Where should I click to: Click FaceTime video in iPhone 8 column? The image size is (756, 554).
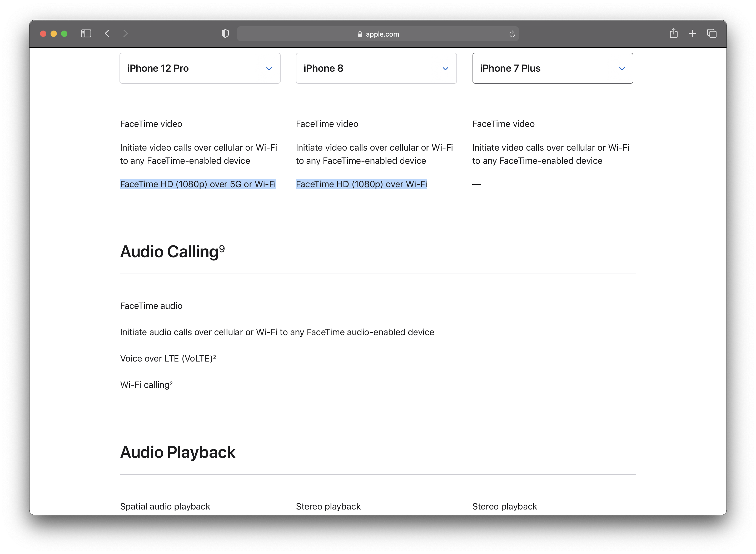327,124
